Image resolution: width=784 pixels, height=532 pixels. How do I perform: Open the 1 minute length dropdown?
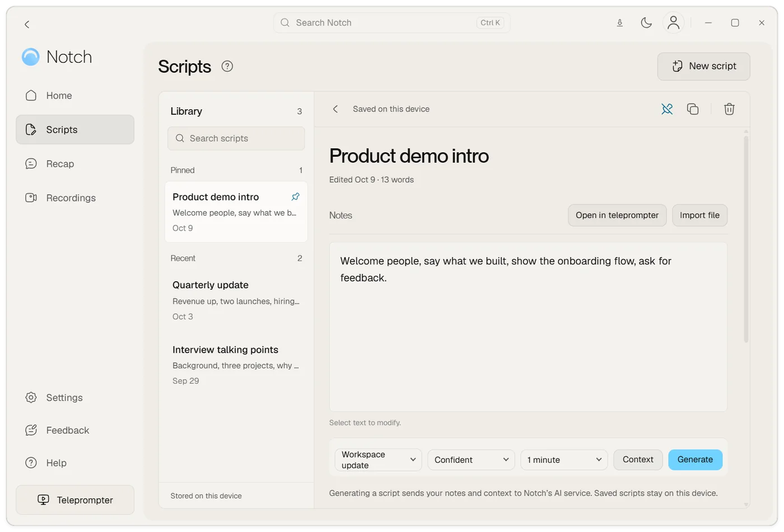tap(564, 460)
